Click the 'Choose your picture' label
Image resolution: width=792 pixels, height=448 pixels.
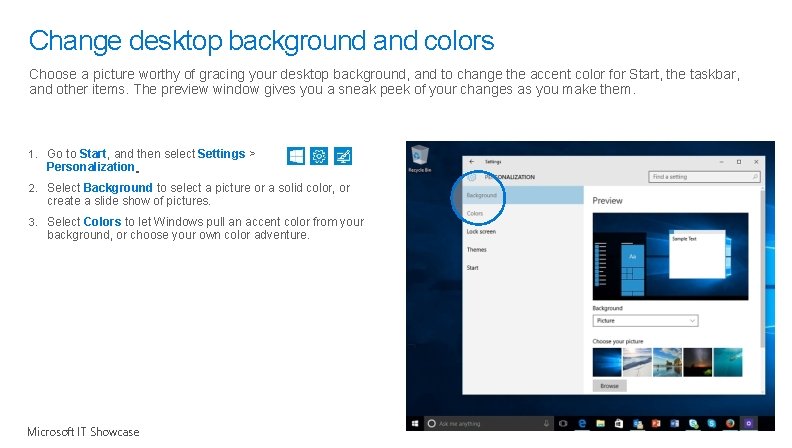(x=618, y=341)
